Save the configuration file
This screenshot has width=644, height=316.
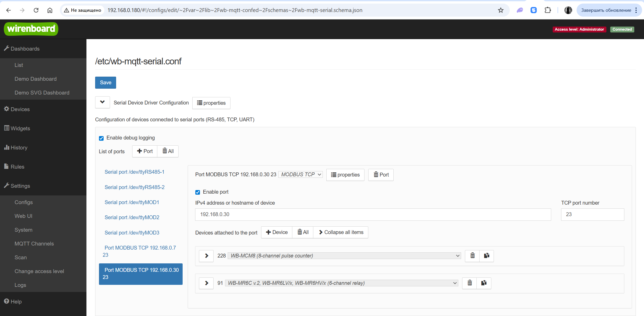click(105, 83)
